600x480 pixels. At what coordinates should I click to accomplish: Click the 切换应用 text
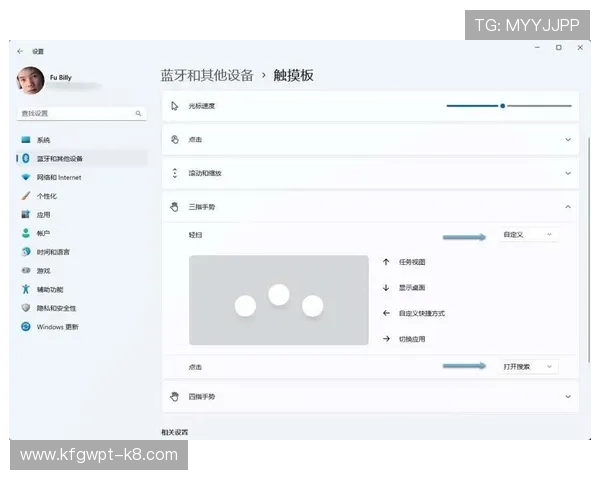point(412,339)
